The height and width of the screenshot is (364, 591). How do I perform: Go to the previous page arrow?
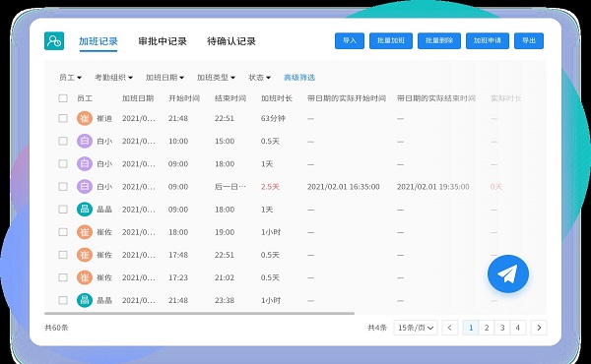pyautogui.click(x=450, y=328)
